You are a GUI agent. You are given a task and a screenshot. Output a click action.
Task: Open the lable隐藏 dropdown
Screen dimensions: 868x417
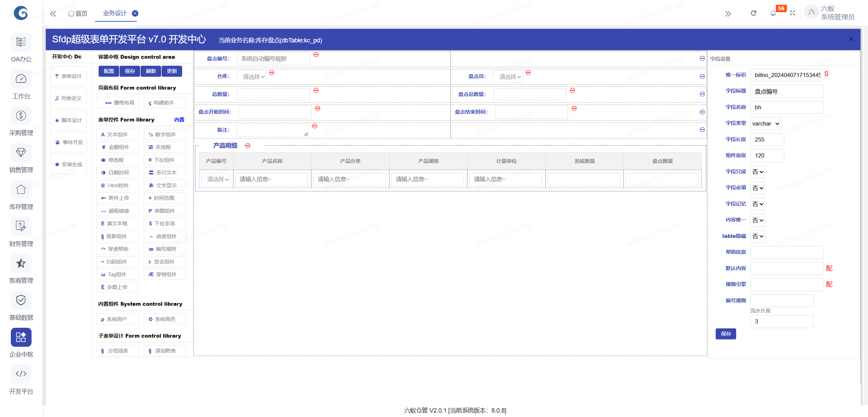(758, 236)
